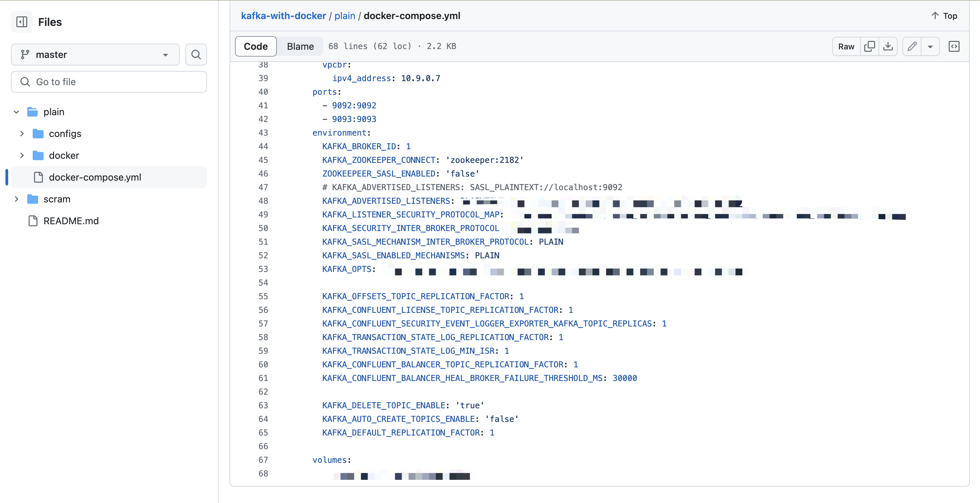Click line number 51
This screenshot has height=503, width=980.
coord(263,242)
